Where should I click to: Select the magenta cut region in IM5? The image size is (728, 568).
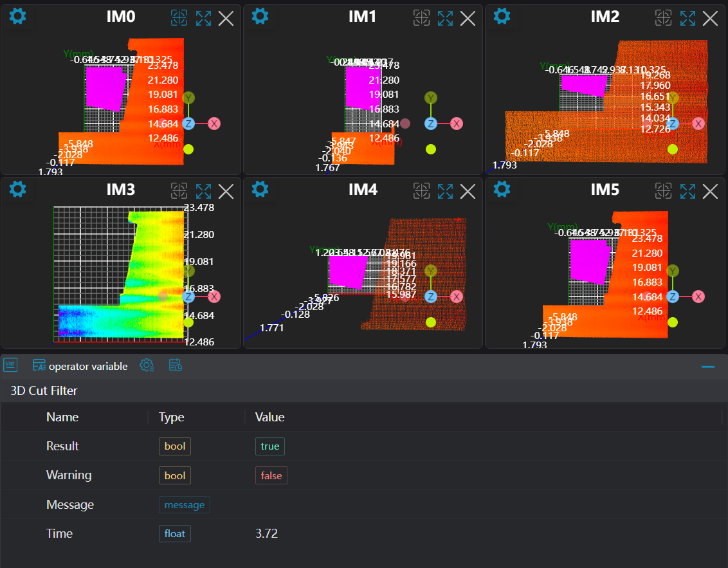coord(590,261)
